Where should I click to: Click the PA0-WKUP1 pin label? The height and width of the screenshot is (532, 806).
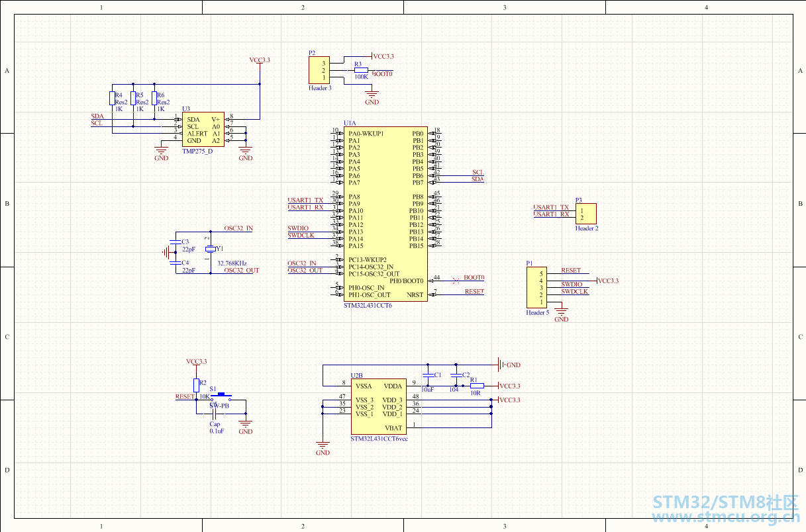[366, 134]
